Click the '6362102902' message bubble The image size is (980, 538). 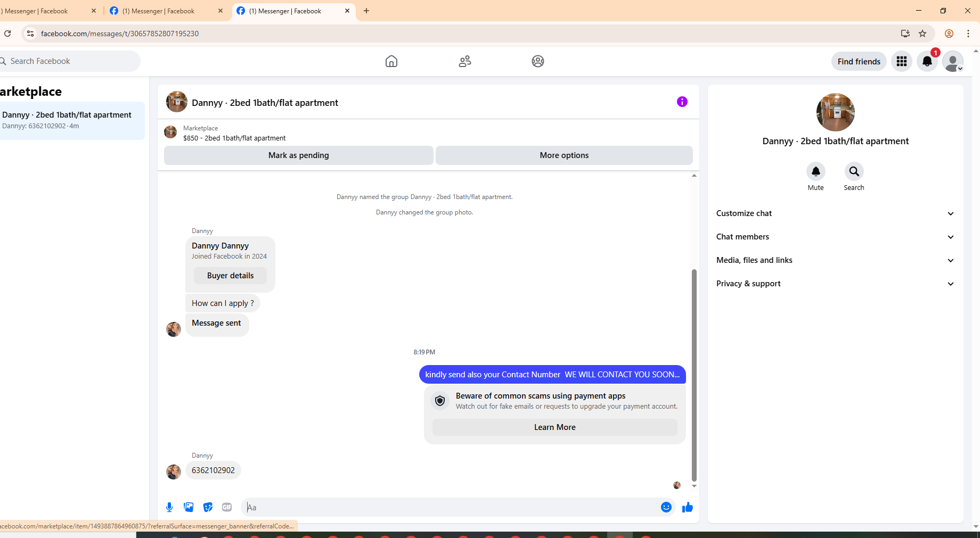point(213,470)
